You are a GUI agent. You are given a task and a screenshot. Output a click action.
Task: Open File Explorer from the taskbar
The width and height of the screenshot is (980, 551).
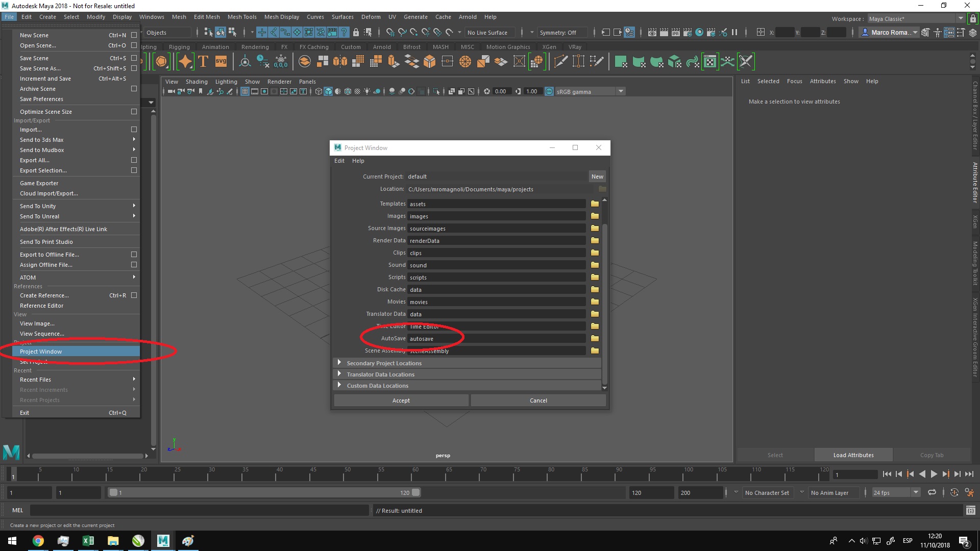tap(113, 541)
